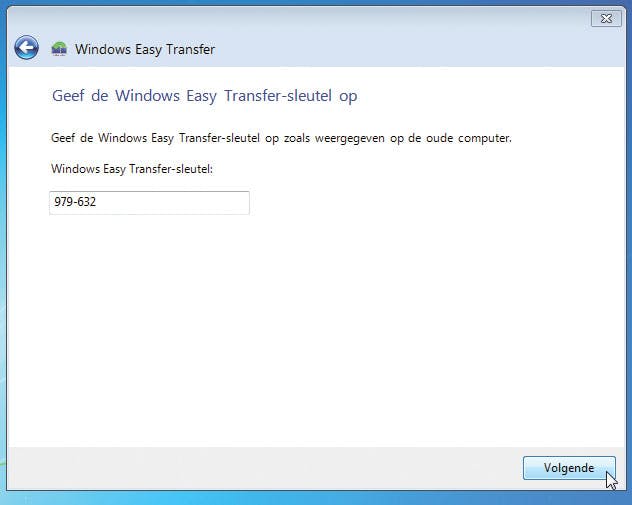This screenshot has height=505, width=632.
Task: Click the header strip right of window title
Action: point(419,49)
